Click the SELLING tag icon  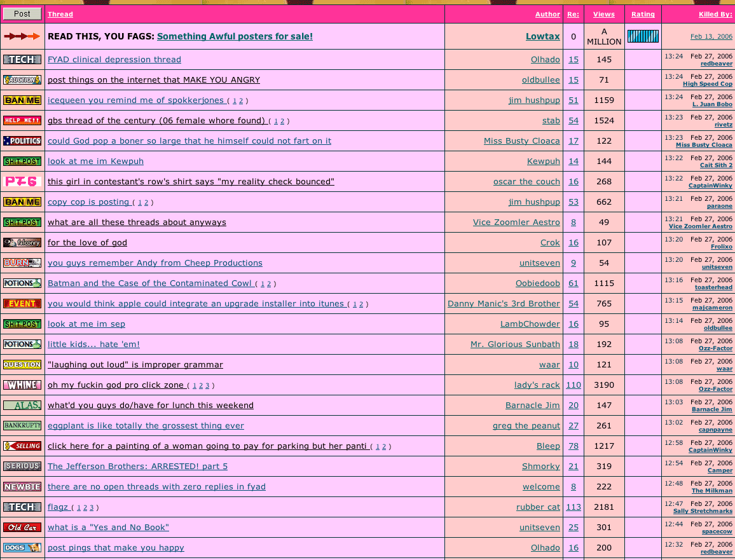[22, 446]
